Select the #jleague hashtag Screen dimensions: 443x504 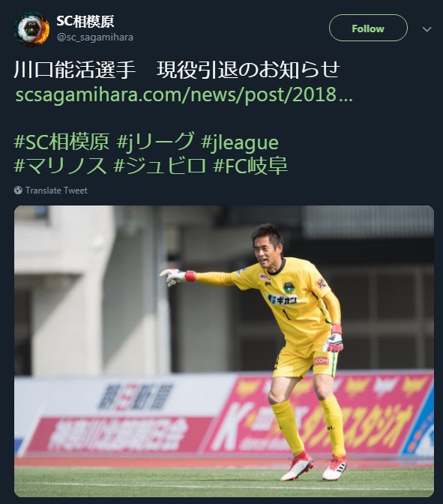[240, 142]
